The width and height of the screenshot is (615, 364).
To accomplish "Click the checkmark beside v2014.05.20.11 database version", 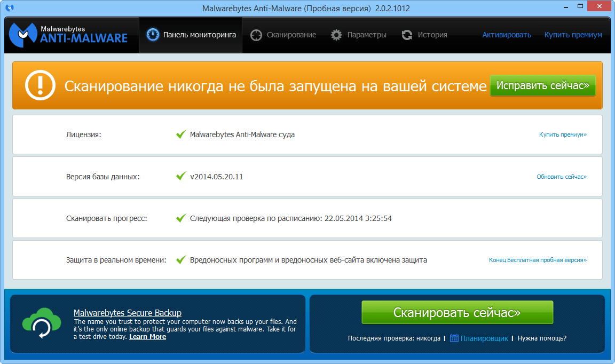I will coord(180,176).
